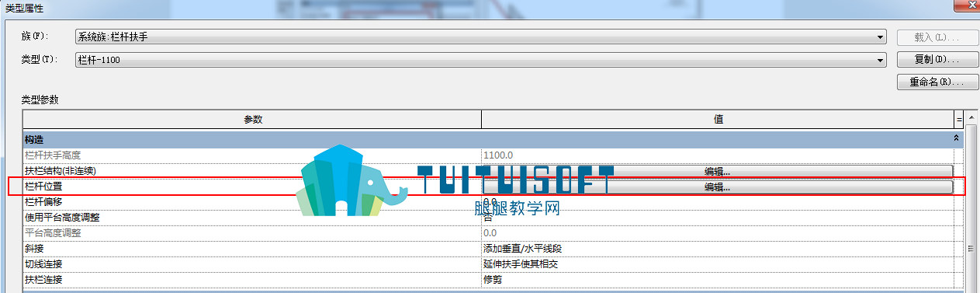Click the 复制 duplicate button
This screenshot has height=293, width=980.
pyautogui.click(x=931, y=59)
